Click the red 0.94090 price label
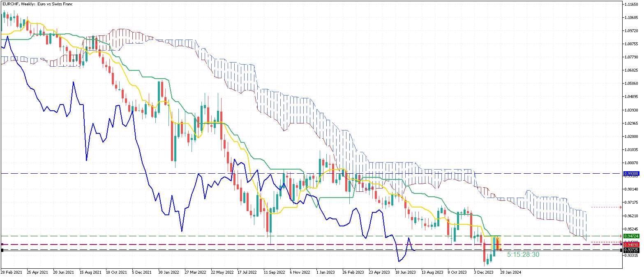 [x=631, y=244]
